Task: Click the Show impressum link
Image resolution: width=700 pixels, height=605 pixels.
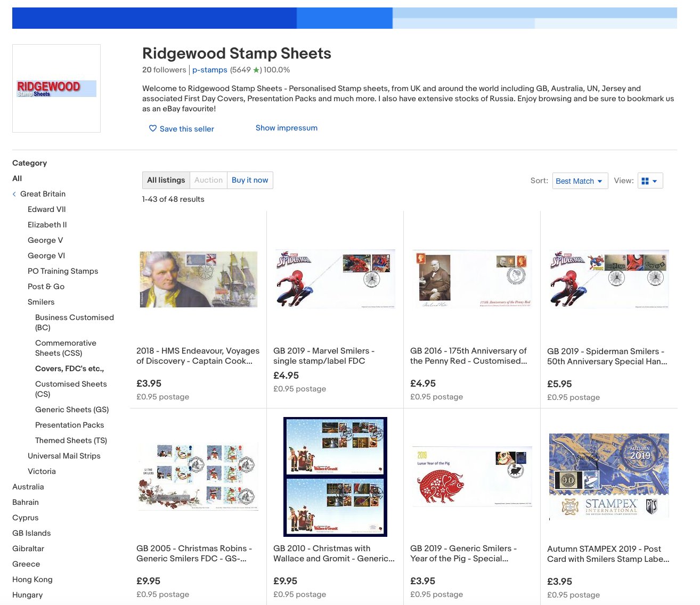Action: point(287,128)
